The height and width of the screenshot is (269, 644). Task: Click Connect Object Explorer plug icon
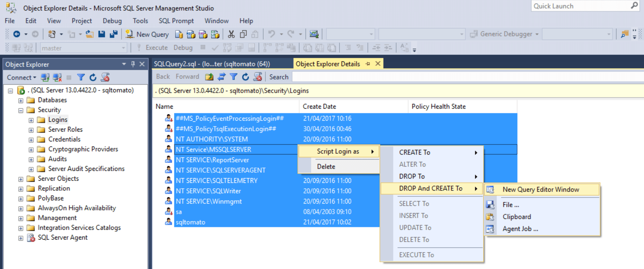(45, 77)
